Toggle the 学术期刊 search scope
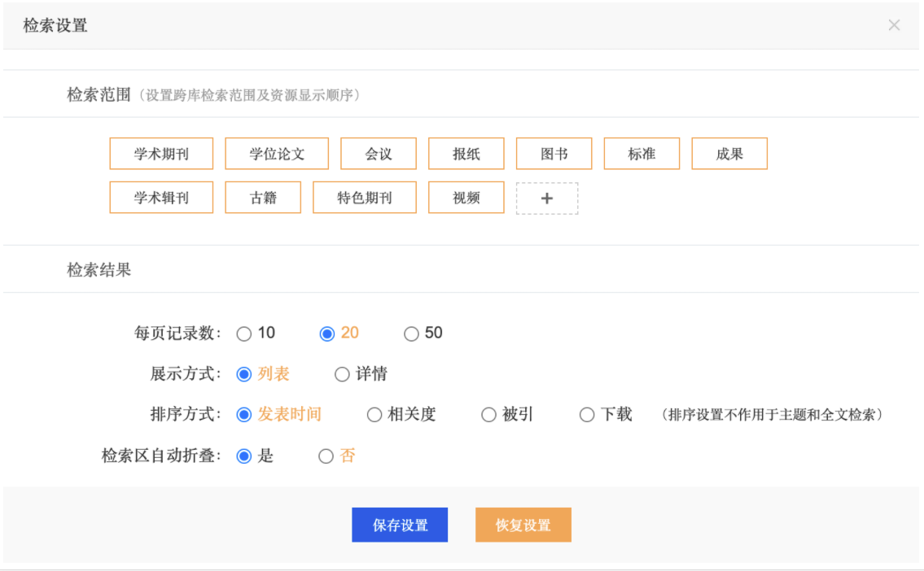924x571 pixels. click(x=160, y=153)
